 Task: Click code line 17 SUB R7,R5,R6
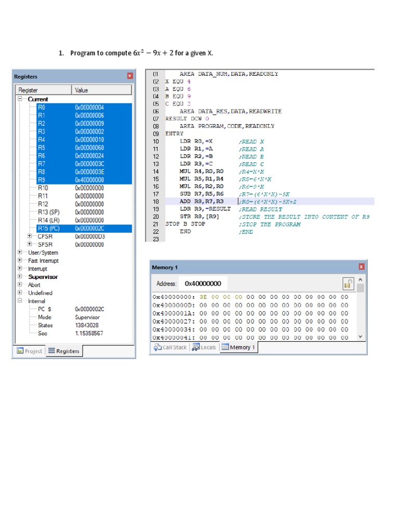coord(202,194)
